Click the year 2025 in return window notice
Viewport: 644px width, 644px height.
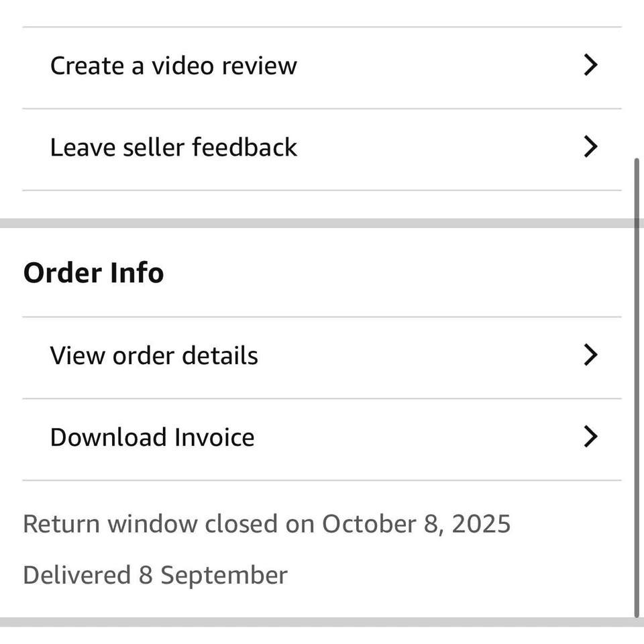481,524
